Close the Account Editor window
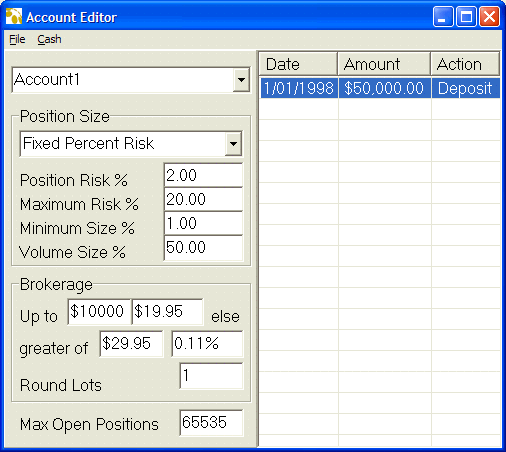 click(489, 16)
